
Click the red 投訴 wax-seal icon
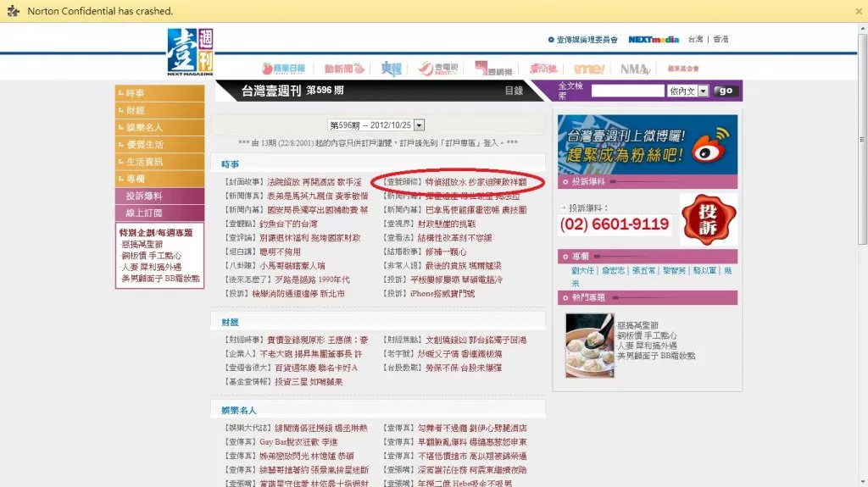[x=708, y=219]
